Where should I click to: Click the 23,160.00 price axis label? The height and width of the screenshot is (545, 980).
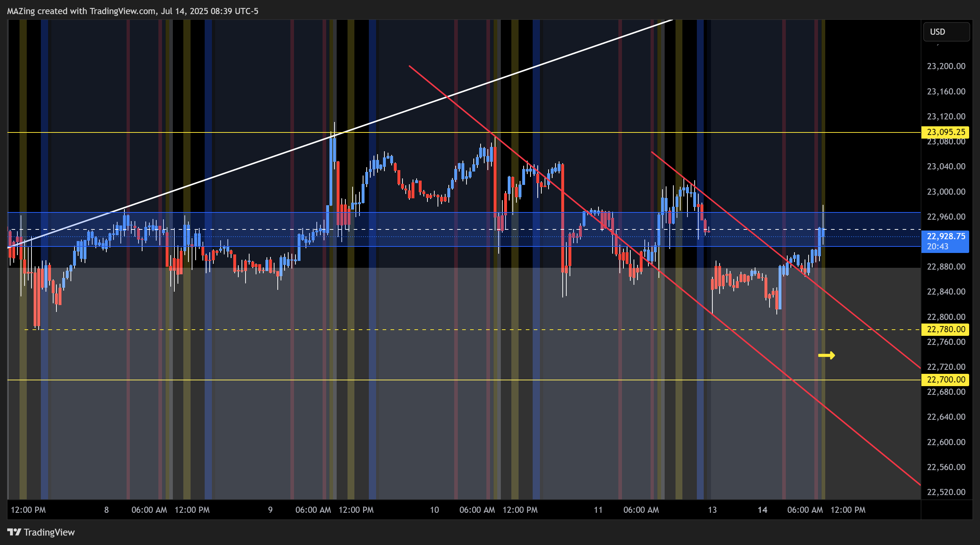tap(946, 91)
